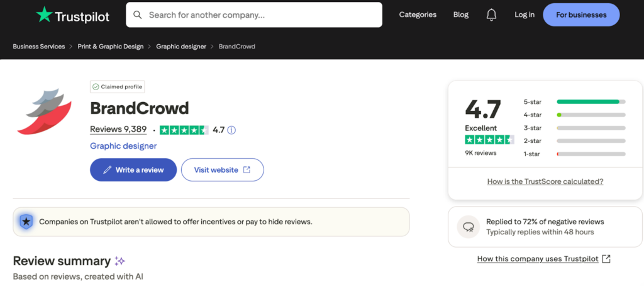
Task: Go to Business Services breadcrumb
Action: tap(38, 47)
